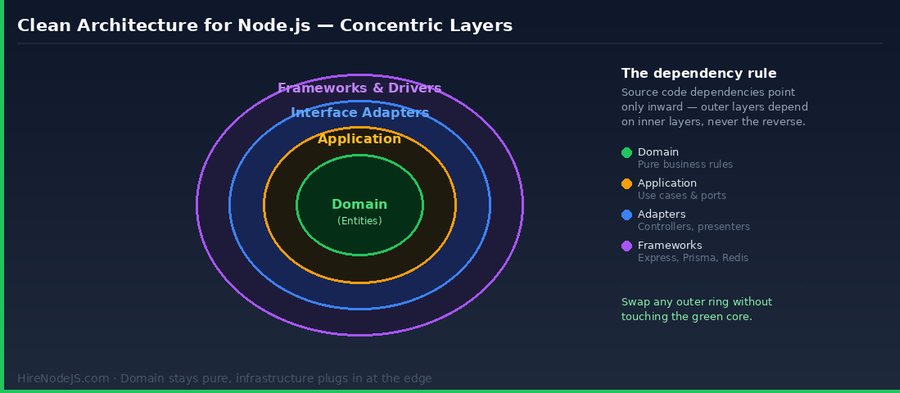The image size is (900, 393).
Task: Click the line 'Swap any outer ring without'
Action: coord(696,302)
